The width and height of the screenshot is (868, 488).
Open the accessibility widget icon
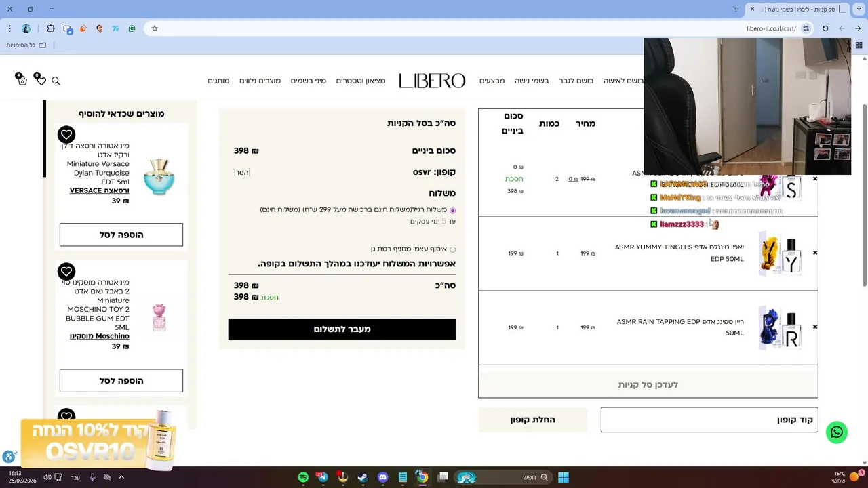pyautogui.click(x=9, y=457)
